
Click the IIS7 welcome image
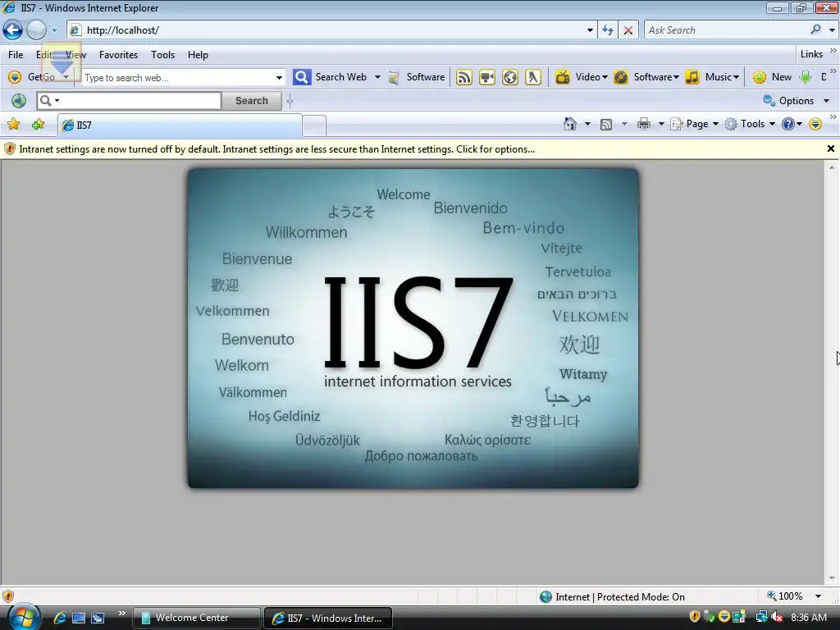pyautogui.click(x=413, y=328)
